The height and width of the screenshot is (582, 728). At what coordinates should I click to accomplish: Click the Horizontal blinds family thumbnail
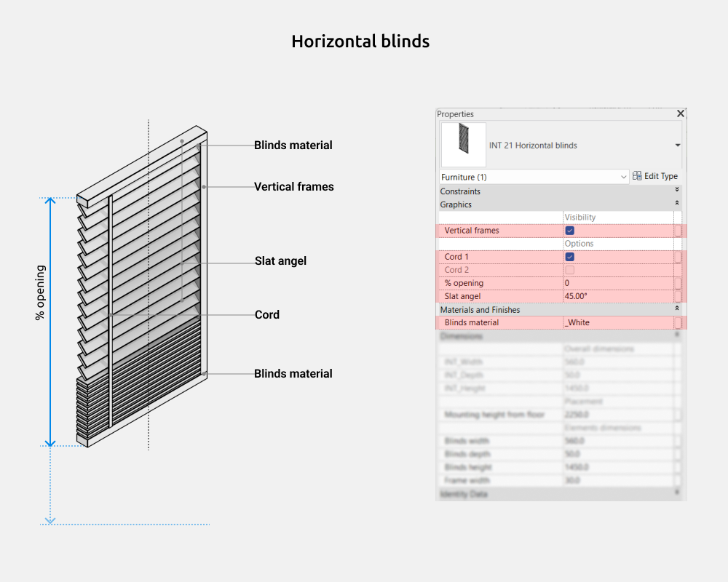(463, 145)
